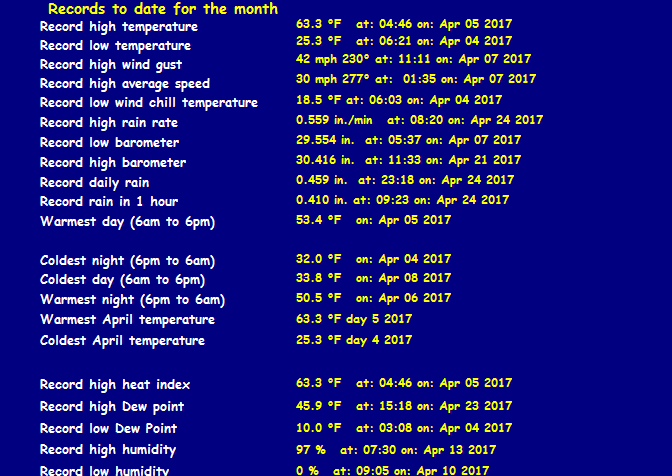Viewport: 672px width, 476px height.
Task: Click the value '63.3 °F at: 04:46 on: Apr 05 2017' in the Record high heat index row
Action: point(404,383)
